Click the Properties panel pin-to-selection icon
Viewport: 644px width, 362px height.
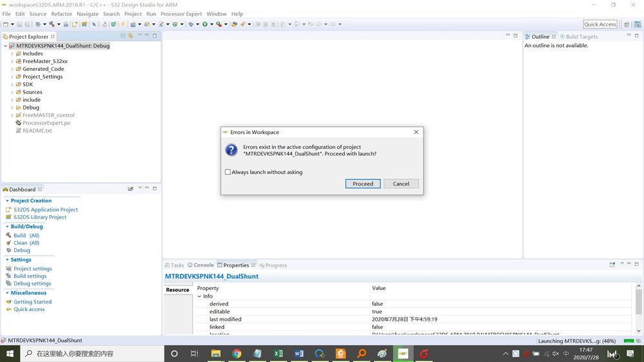coord(612,265)
